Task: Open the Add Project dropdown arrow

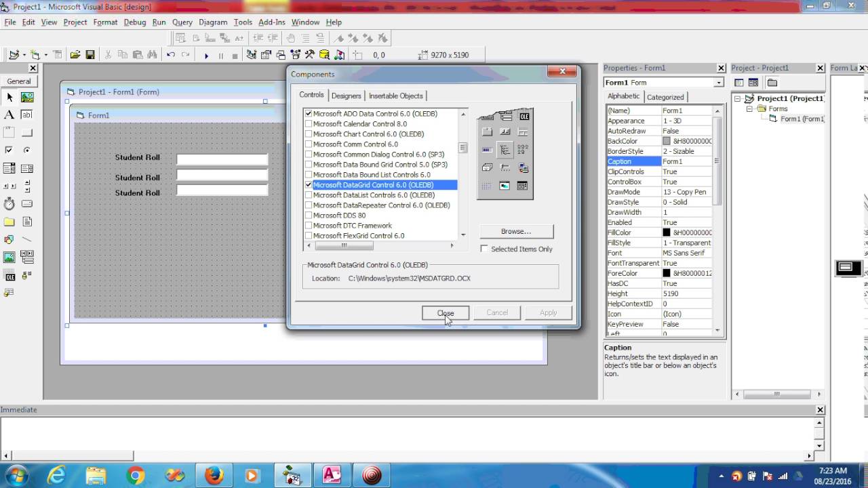Action: [24, 55]
